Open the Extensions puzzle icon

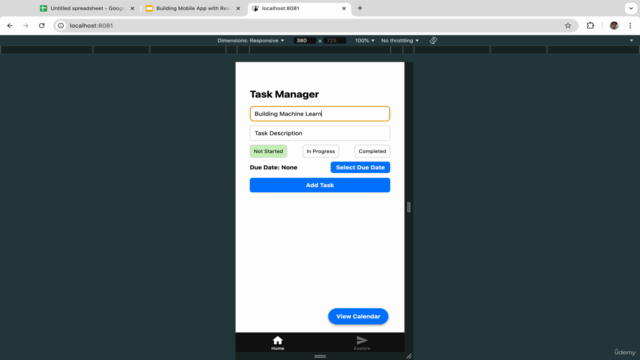point(590,25)
